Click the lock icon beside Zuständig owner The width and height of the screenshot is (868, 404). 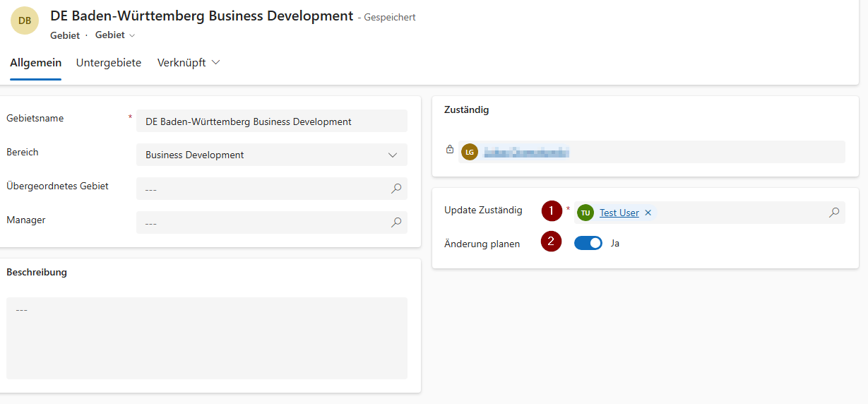coord(450,150)
